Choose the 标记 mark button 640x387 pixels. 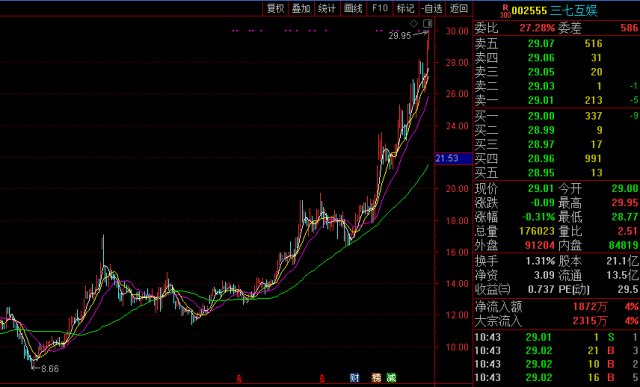(x=405, y=8)
